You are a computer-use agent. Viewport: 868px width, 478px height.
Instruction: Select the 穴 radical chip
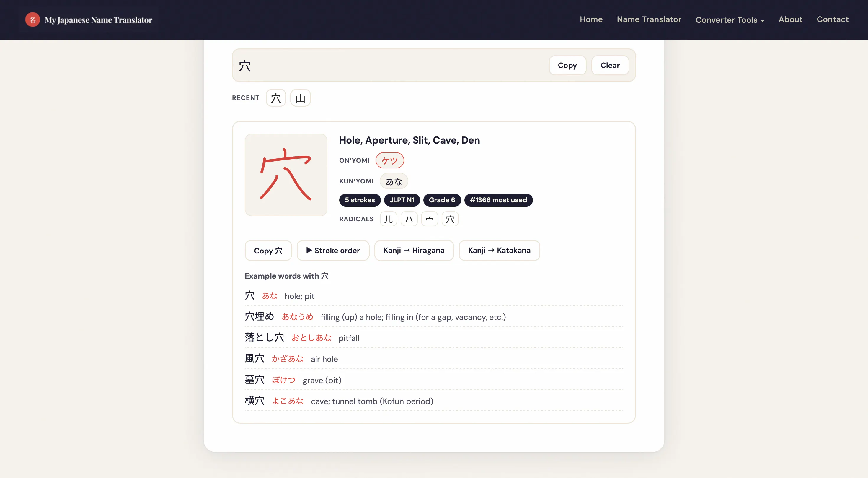[x=450, y=219]
